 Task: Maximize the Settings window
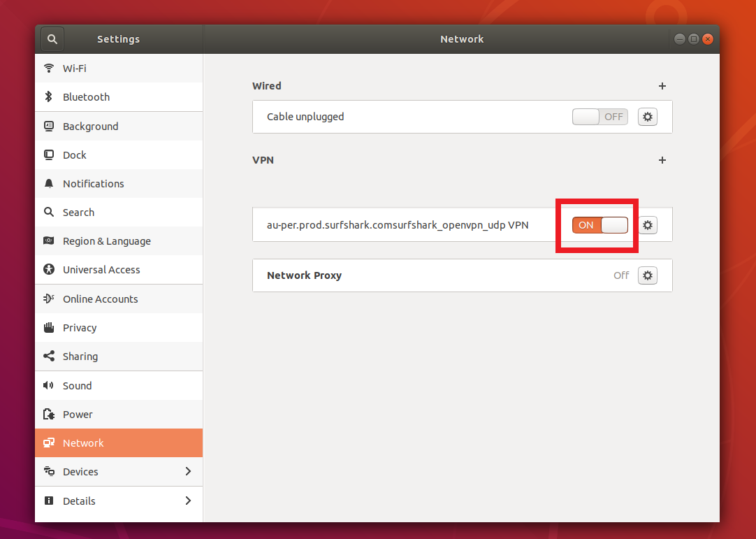coord(693,39)
